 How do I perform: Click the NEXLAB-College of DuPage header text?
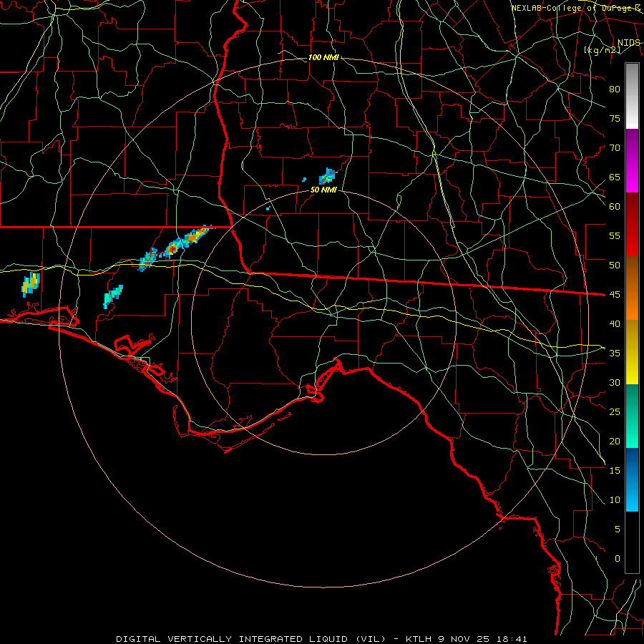[x=576, y=8]
